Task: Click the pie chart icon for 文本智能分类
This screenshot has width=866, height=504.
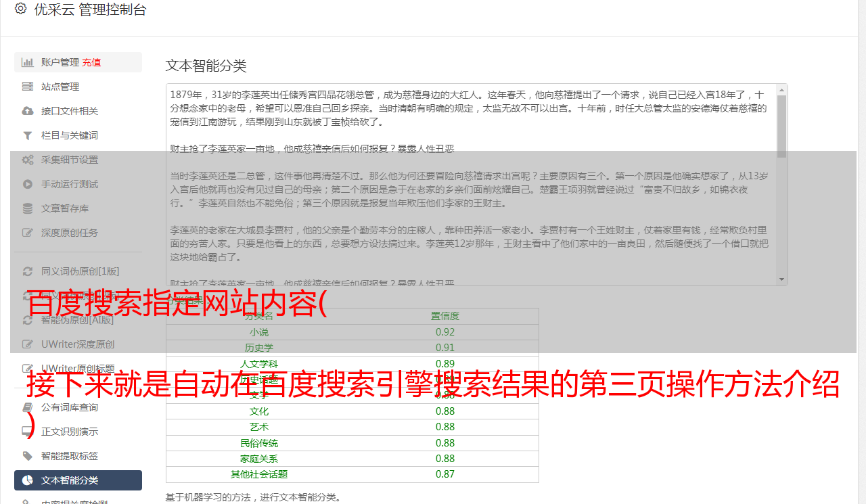Action: (28, 480)
